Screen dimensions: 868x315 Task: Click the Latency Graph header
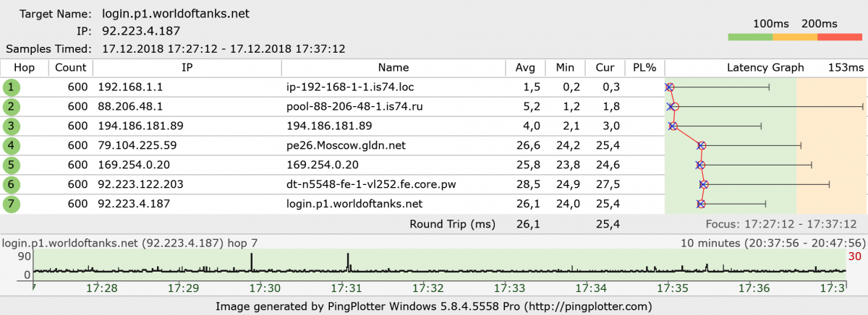[765, 68]
